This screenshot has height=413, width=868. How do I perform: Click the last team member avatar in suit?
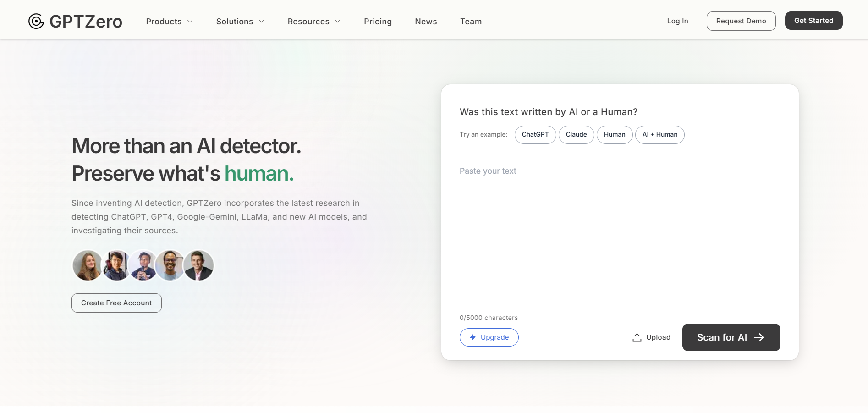pyautogui.click(x=199, y=265)
